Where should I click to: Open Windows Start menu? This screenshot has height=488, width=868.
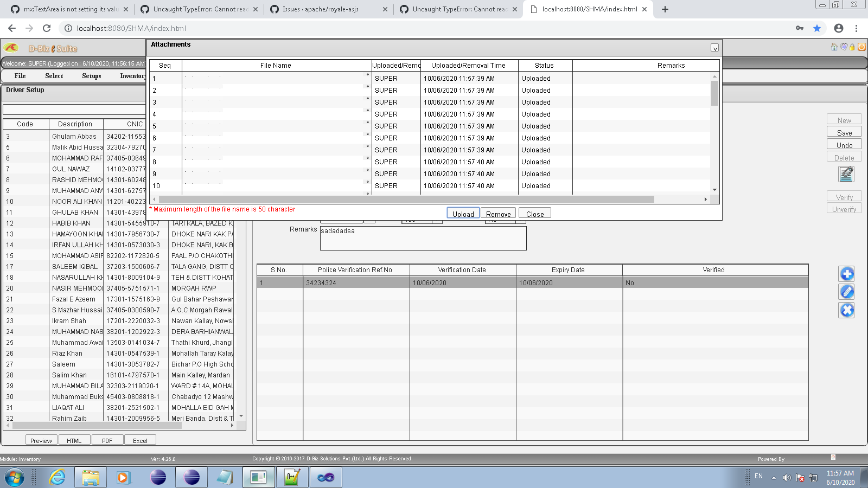[15, 478]
